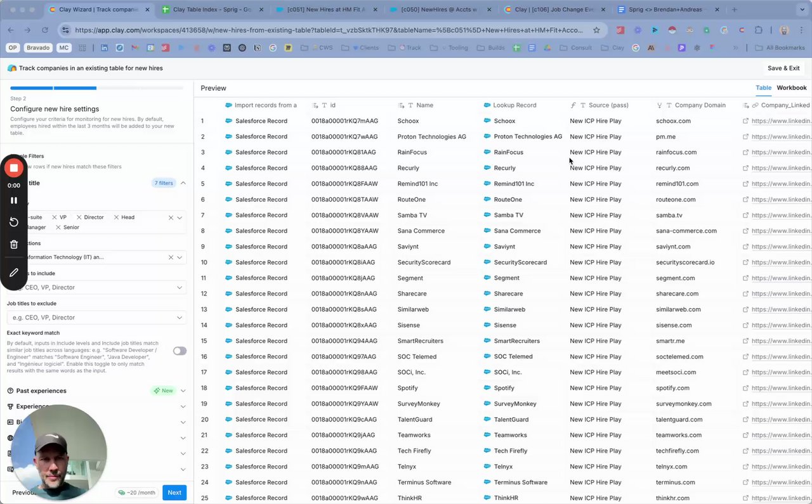Stop the screen recording with red button
Viewport: 812px width, 504px height.
pyautogui.click(x=14, y=168)
